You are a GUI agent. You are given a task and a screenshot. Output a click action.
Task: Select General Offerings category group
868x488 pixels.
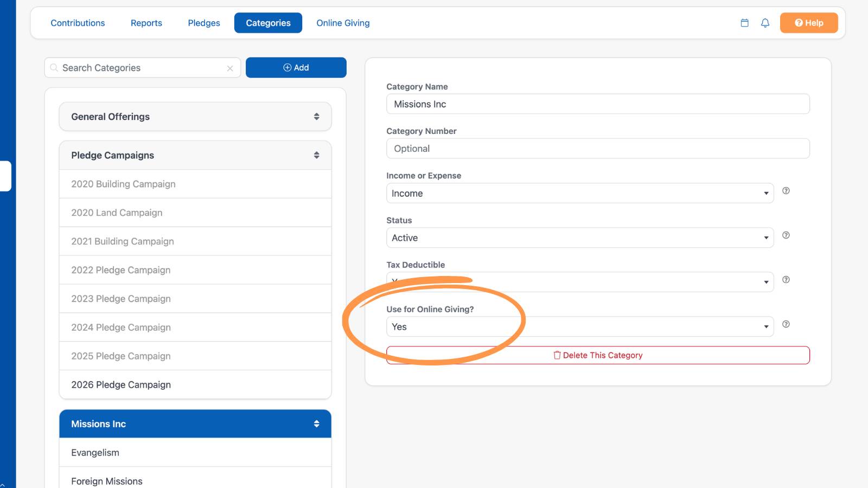pos(195,117)
